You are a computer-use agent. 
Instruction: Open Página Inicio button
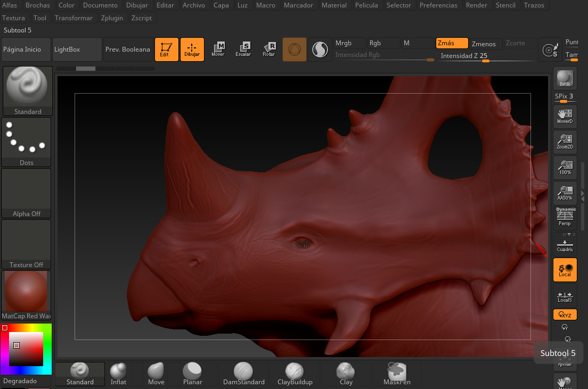coord(26,49)
